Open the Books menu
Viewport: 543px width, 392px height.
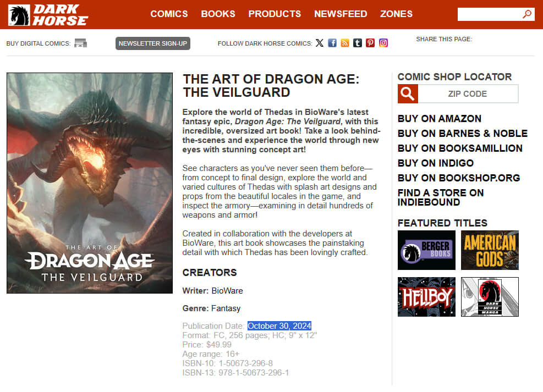(218, 14)
